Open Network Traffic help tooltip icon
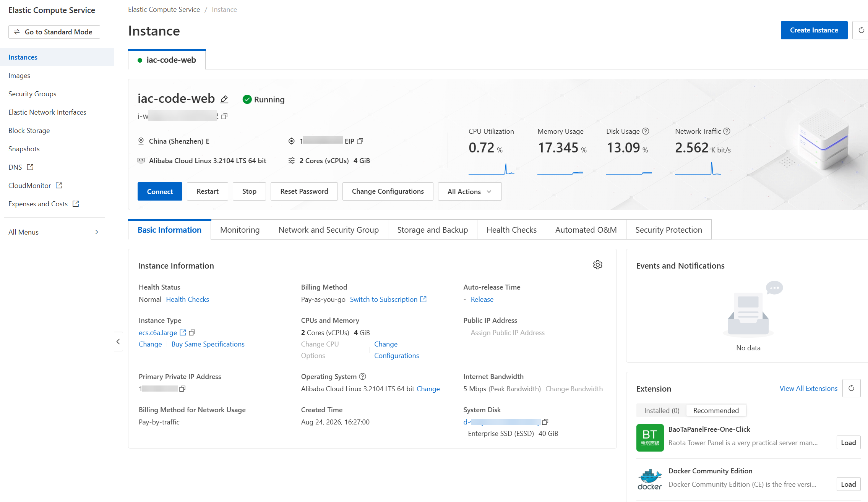868x502 pixels. pyautogui.click(x=727, y=131)
